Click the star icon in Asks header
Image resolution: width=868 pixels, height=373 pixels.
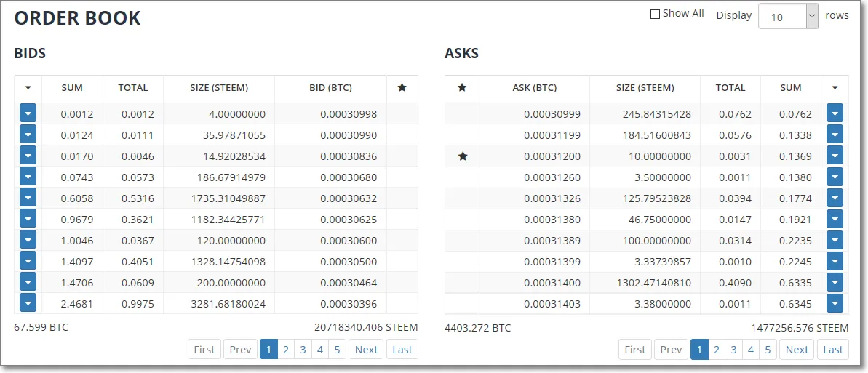pos(461,88)
